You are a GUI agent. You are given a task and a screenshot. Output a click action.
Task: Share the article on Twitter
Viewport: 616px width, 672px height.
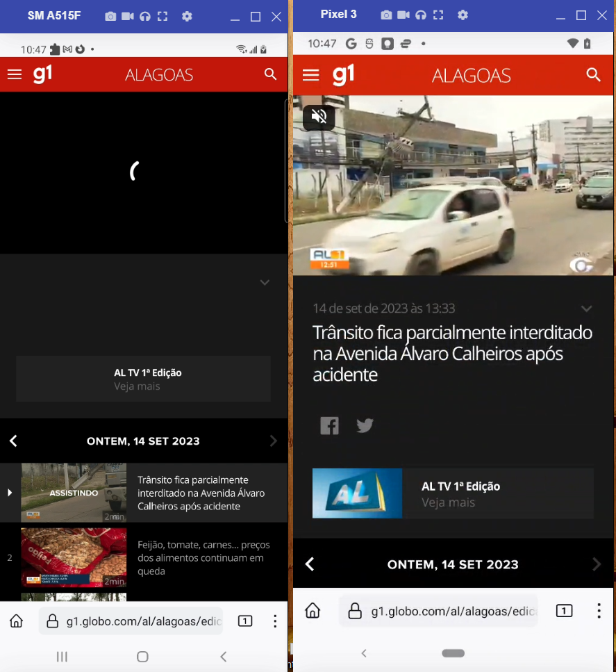tap(365, 425)
